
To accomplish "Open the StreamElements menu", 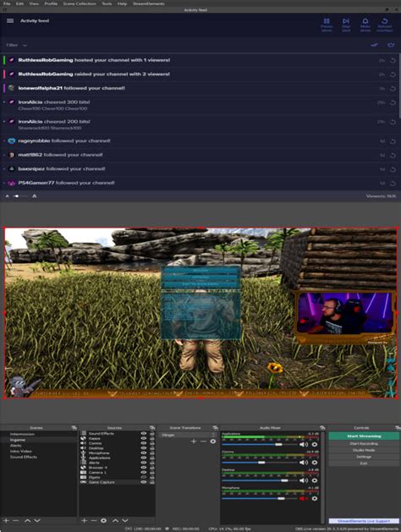I will coord(149,3).
